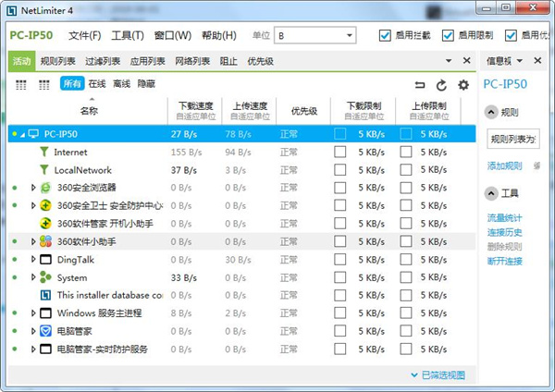Click the DingTalk window icon
555x392 pixels.
click(45, 260)
